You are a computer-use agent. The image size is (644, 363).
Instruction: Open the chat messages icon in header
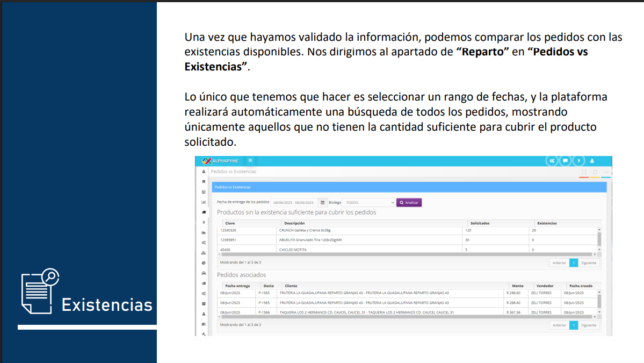click(565, 161)
